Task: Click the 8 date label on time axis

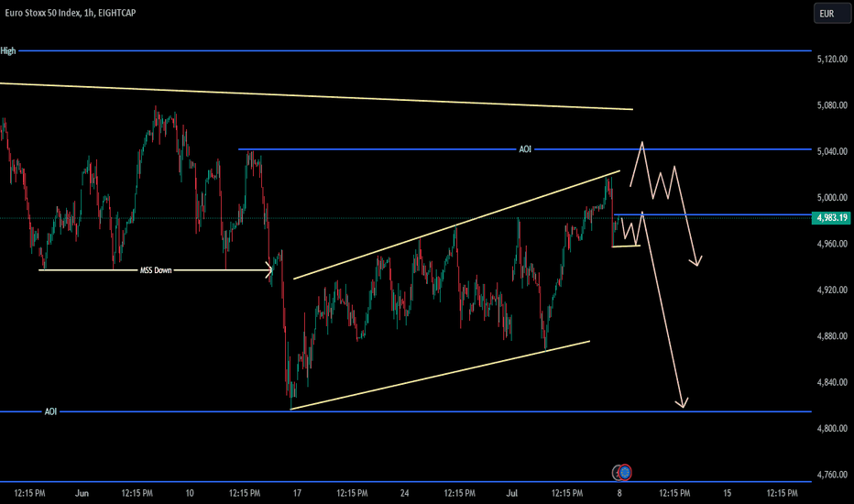Action: click(x=619, y=494)
